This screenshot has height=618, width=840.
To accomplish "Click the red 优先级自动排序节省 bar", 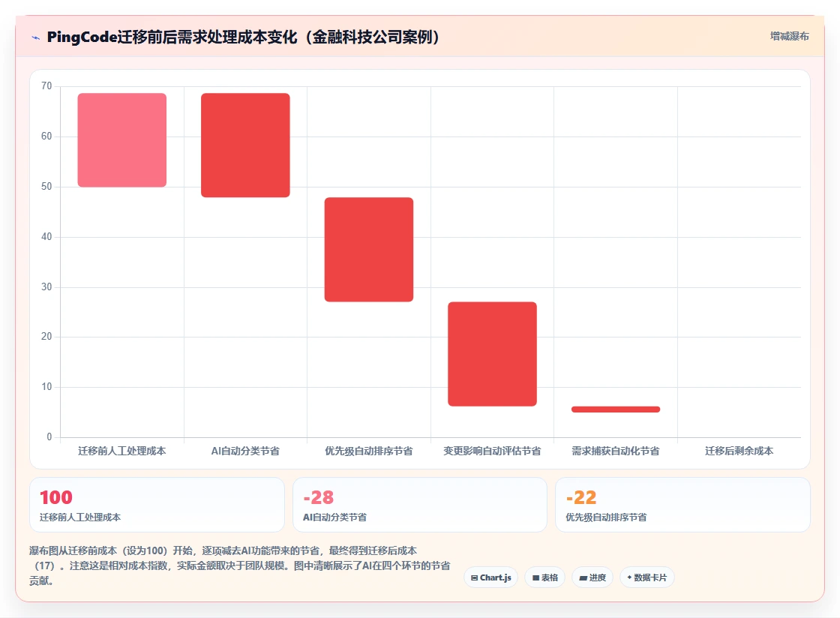I will pos(369,250).
